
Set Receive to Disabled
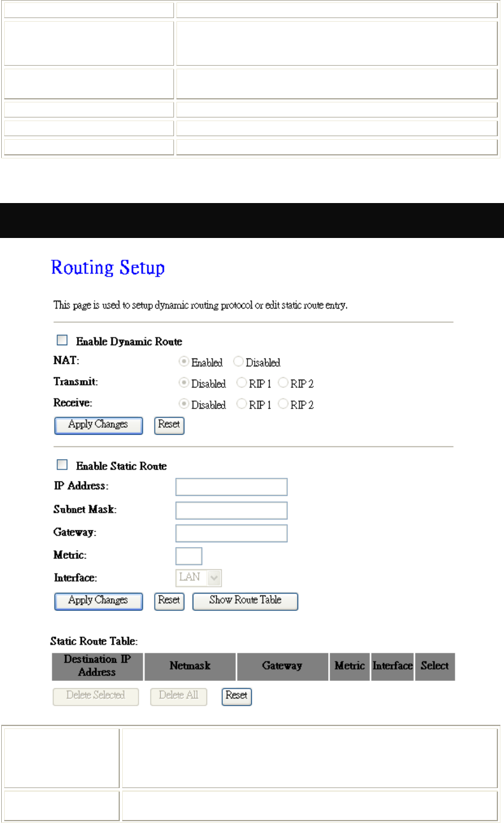(x=183, y=404)
